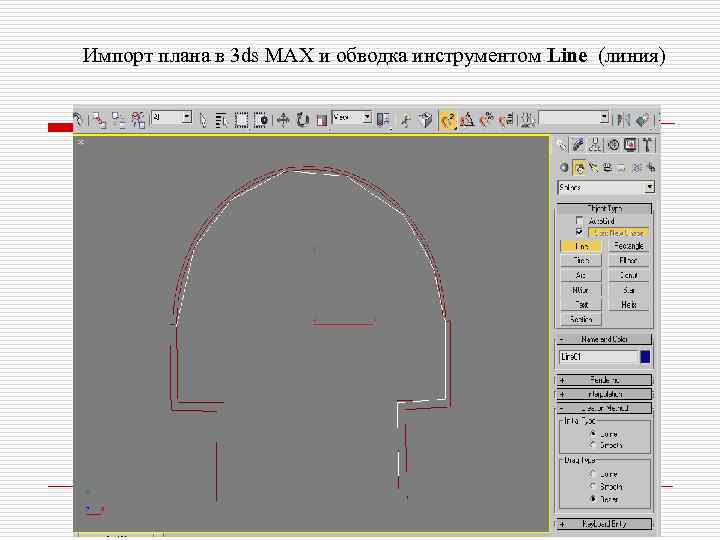Click the Bind to Space Warp icon
Image resolution: width=720 pixels, height=540 pixels.
(138, 120)
